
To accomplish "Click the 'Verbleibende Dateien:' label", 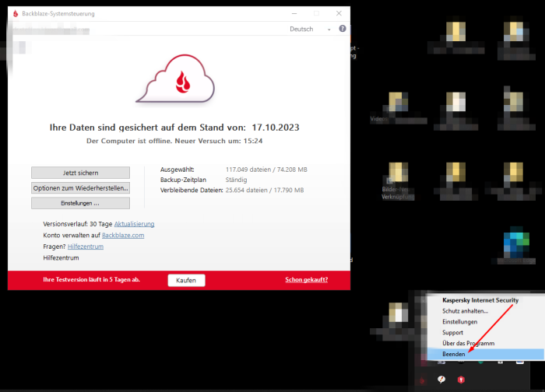I will pos(192,191).
